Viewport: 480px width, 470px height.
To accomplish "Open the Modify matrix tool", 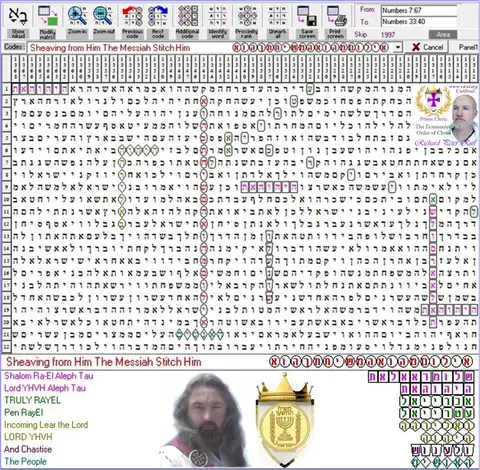I will (48, 21).
